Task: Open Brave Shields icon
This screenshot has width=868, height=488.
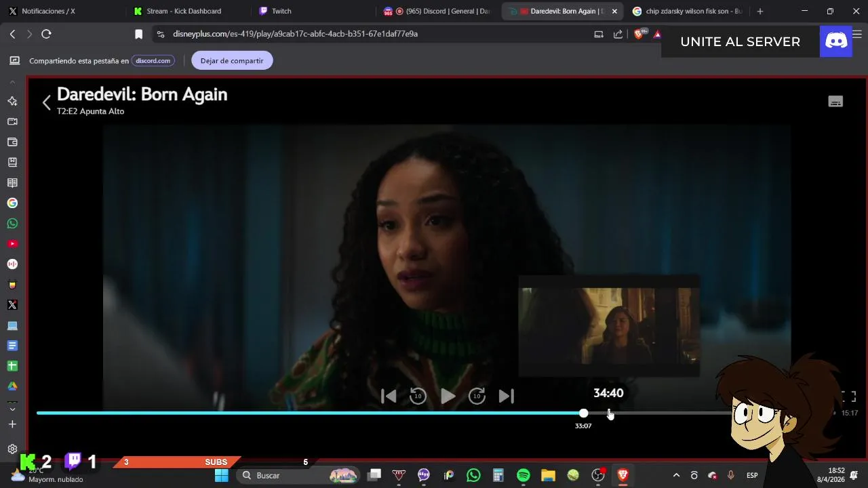Action: coord(639,34)
